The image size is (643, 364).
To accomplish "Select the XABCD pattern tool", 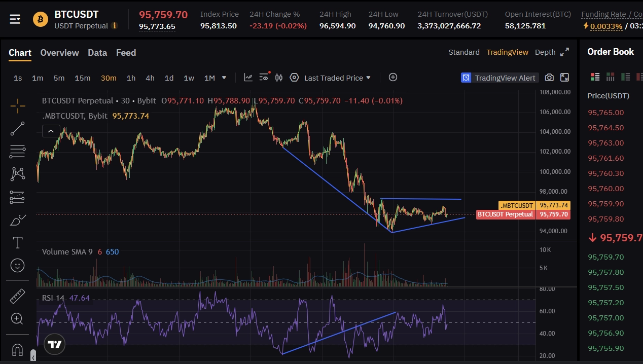I will (18, 174).
